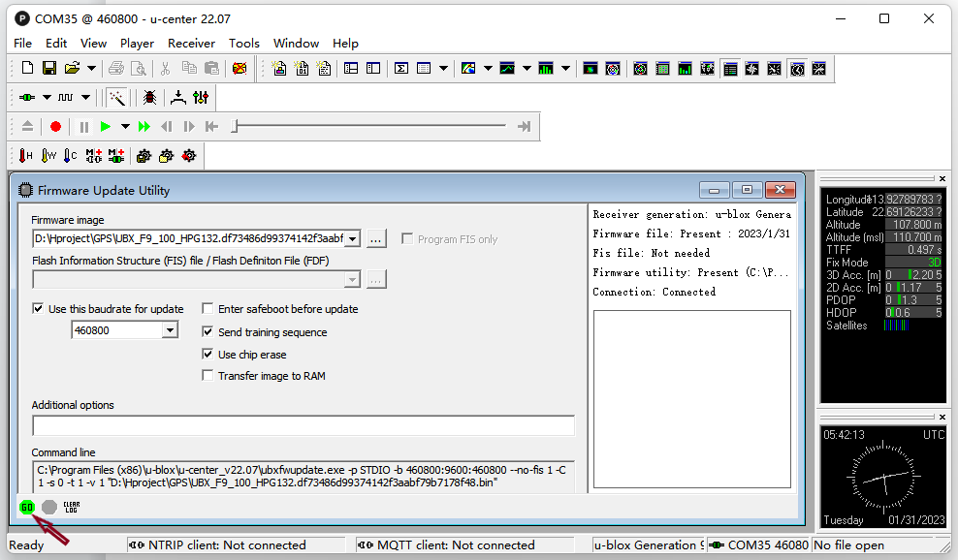Open the File menu
The image size is (958, 560).
[x=22, y=44]
